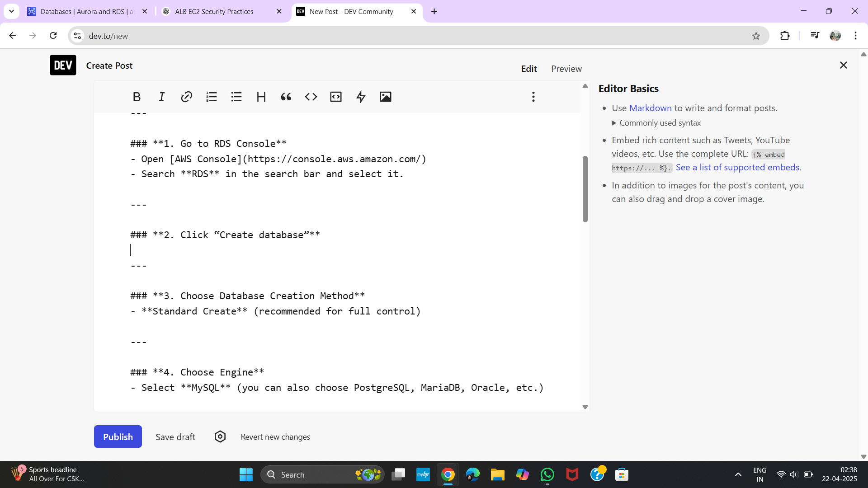The width and height of the screenshot is (868, 488).
Task: Go to DEV home via logo
Action: [x=63, y=66]
